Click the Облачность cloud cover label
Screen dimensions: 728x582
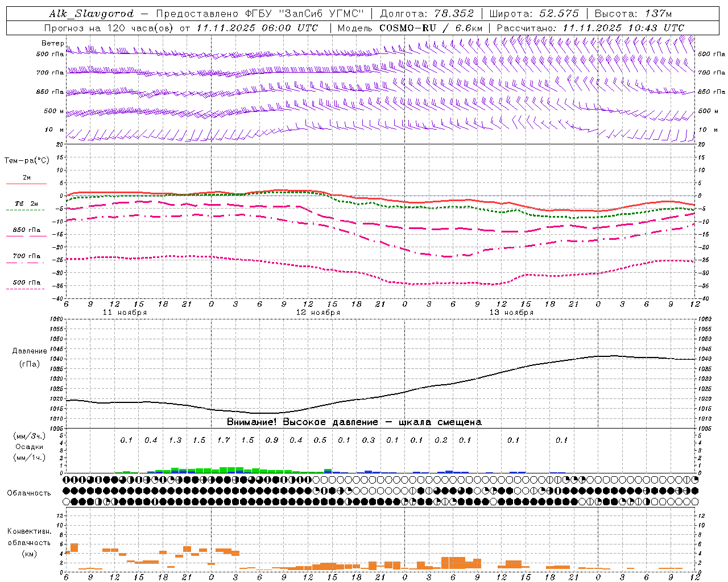pos(28,493)
